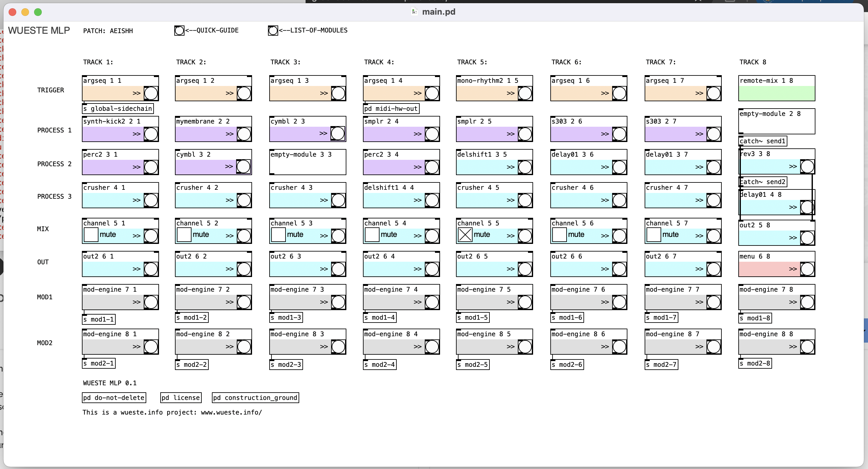
Task: Open the LIST-OF-MODULES bang button
Action: coord(273,31)
